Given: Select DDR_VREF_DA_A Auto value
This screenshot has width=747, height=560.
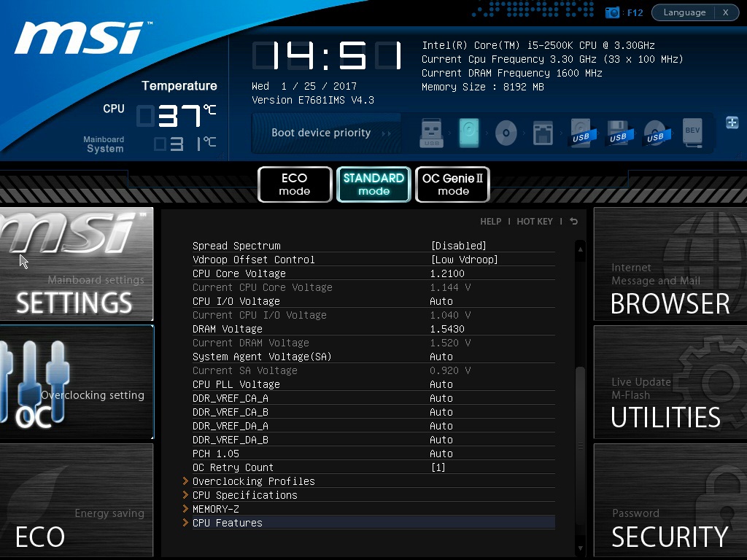Looking at the screenshot, I should click(441, 425).
